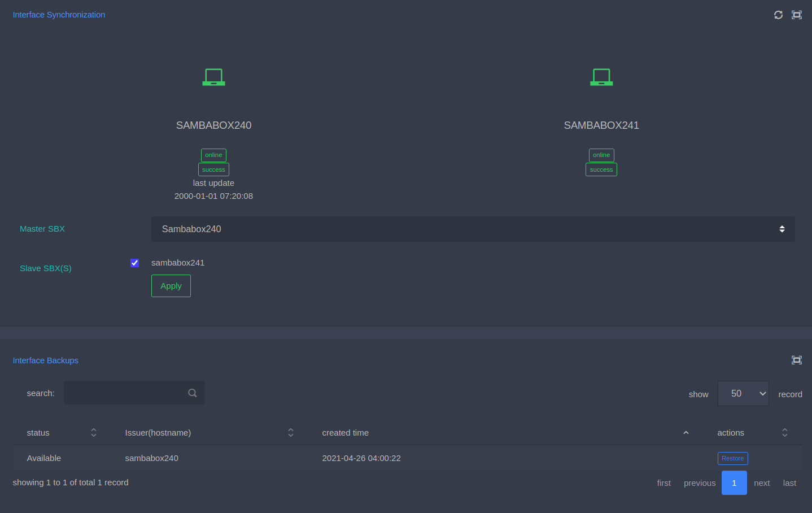Go to the previous page
Image resolution: width=812 pixels, height=513 pixels.
click(x=699, y=482)
